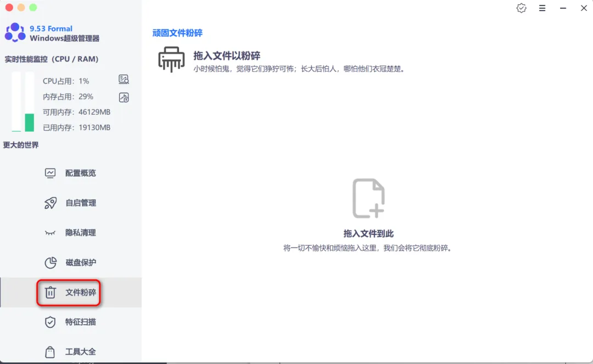Click the 拖入文件到此 drop zone label

point(368,233)
